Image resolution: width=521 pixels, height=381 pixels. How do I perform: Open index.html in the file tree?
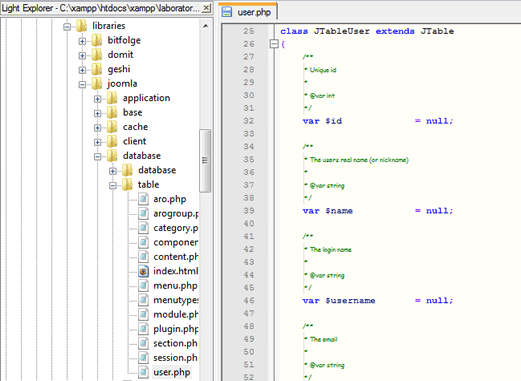pos(176,271)
